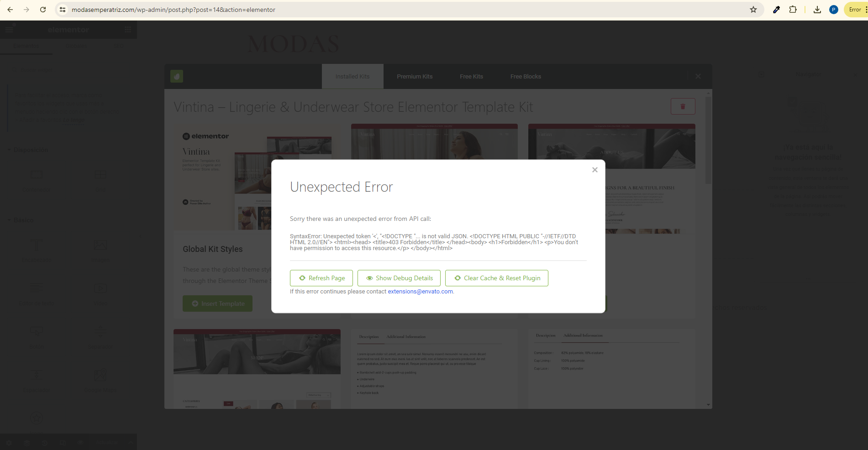Open the profile P avatar

coord(834,10)
